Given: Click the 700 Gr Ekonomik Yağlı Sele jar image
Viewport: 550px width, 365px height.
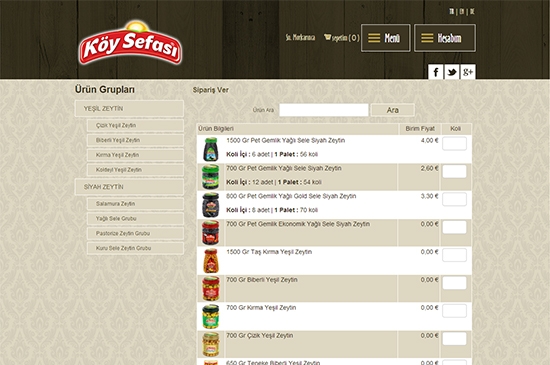Looking at the screenshot, I should (x=211, y=233).
